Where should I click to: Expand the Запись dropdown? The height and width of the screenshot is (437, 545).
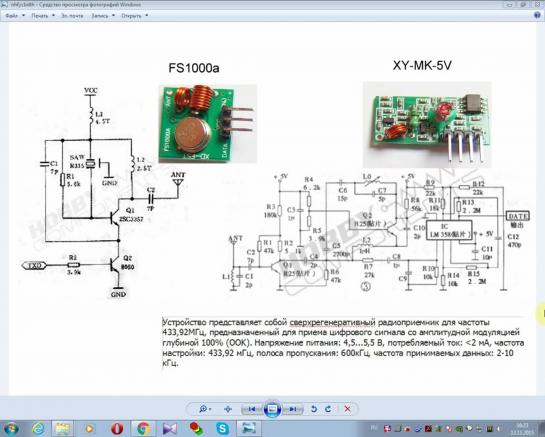point(103,16)
